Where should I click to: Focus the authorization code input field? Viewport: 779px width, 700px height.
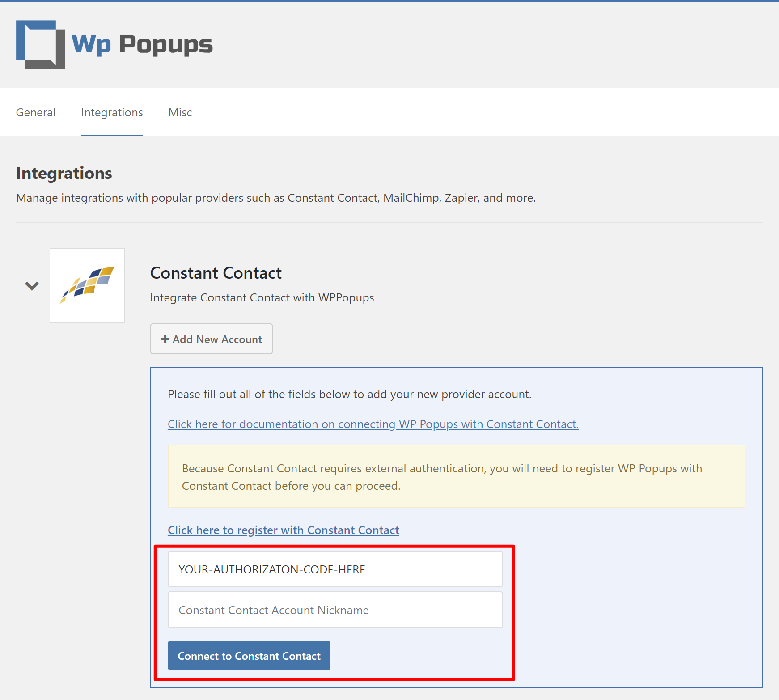click(x=335, y=569)
